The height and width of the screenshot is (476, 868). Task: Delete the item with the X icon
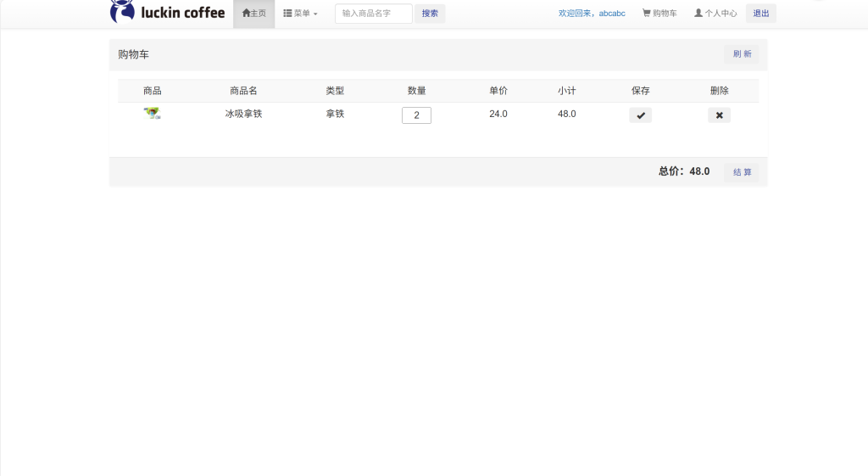[x=719, y=115]
